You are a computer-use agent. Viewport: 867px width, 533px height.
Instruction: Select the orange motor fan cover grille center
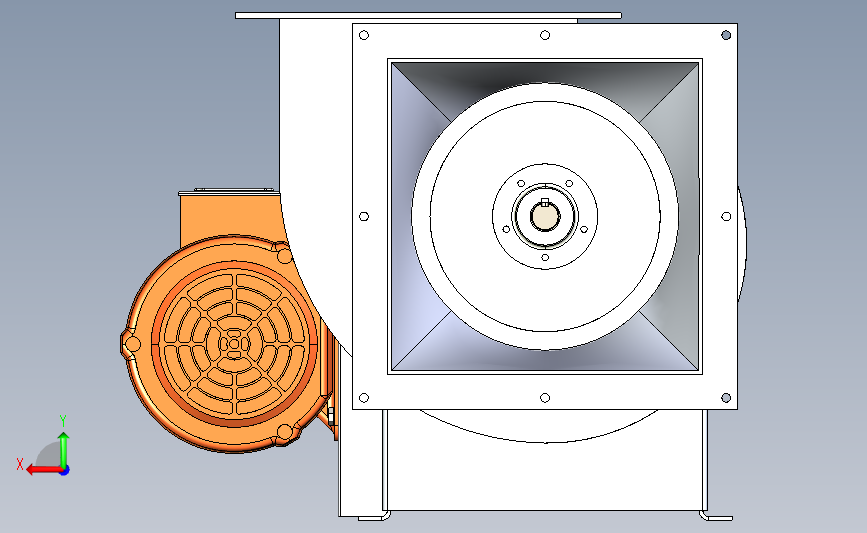pos(234,344)
